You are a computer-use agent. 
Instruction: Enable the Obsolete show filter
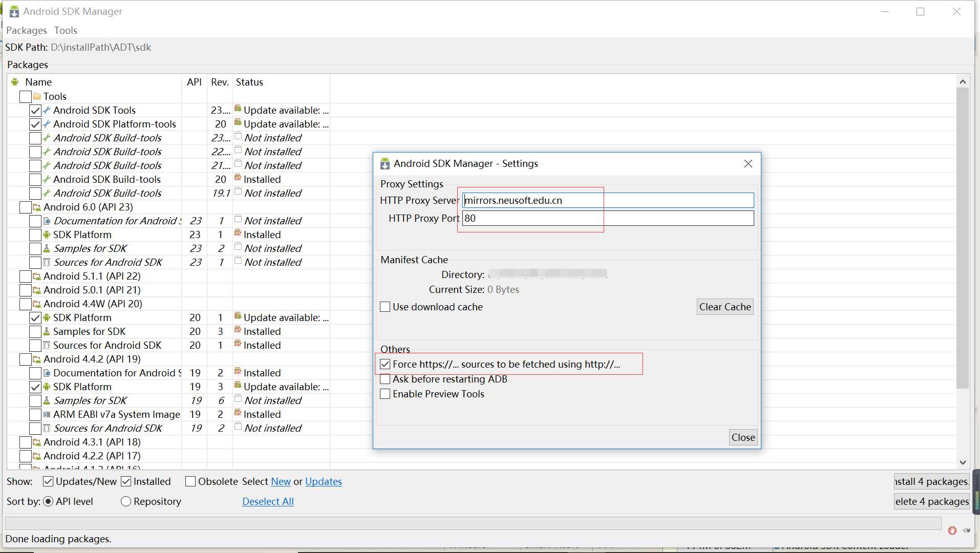tap(190, 481)
